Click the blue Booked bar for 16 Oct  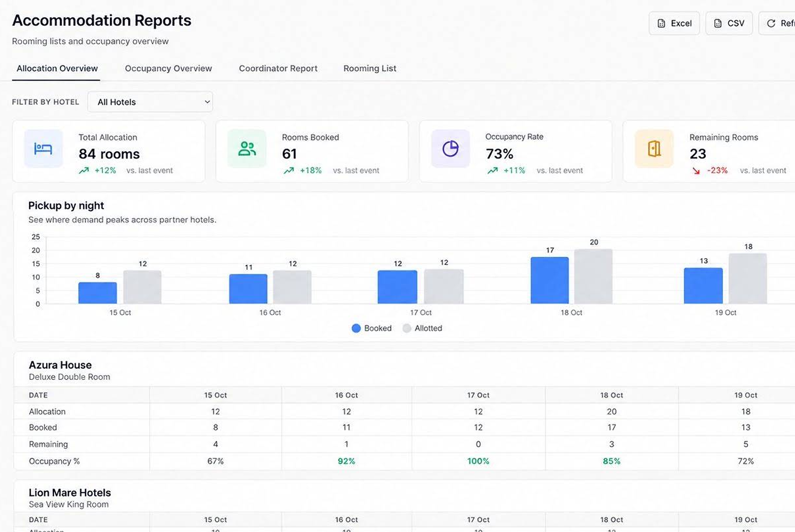(x=248, y=289)
